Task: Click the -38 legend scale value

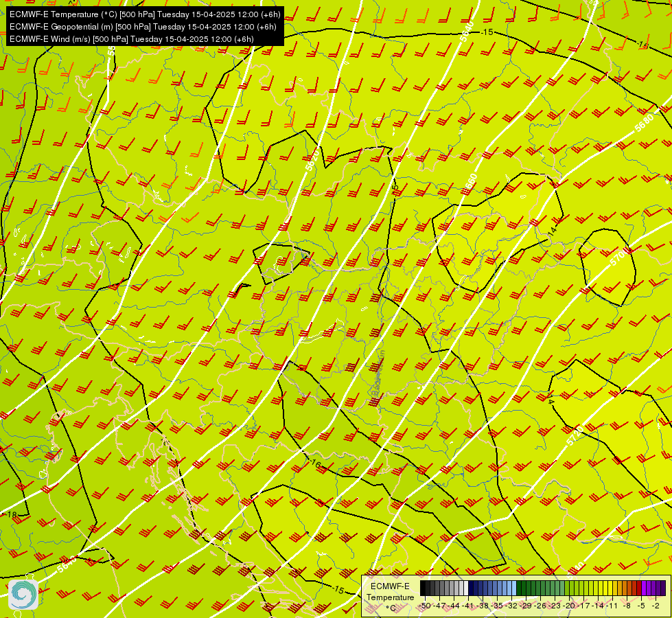Action: tap(483, 606)
